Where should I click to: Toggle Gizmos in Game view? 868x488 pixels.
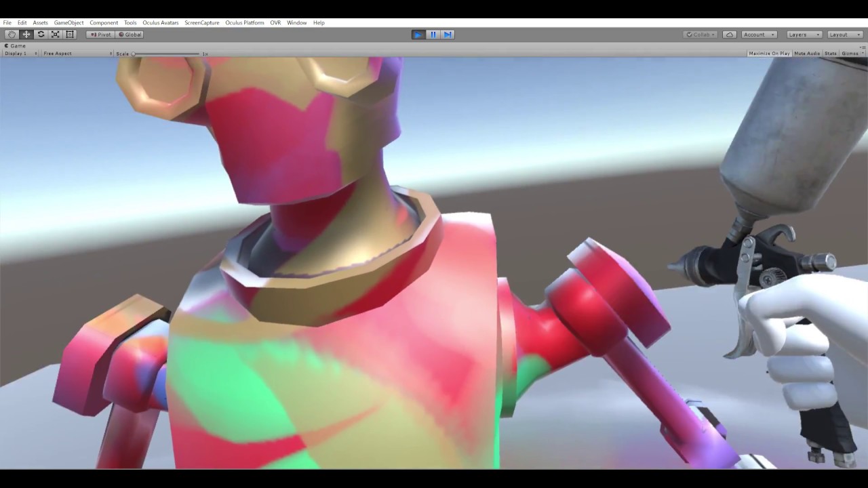coord(849,54)
